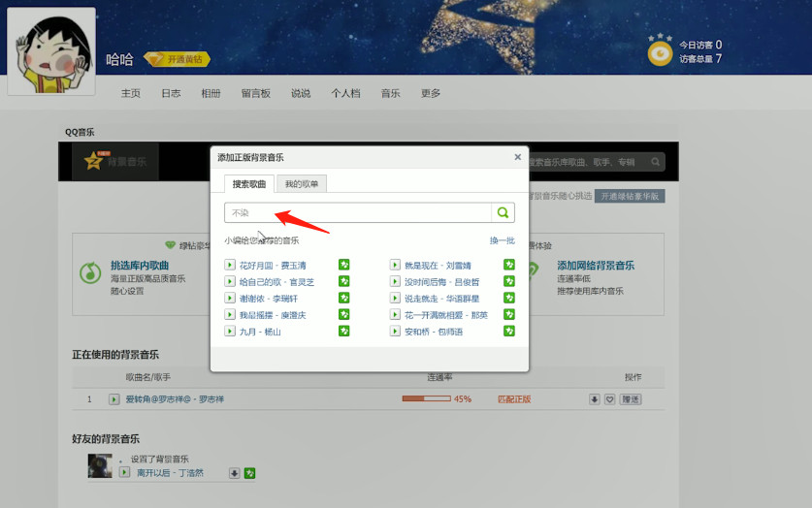Image resolution: width=812 pixels, height=508 pixels.
Task: Play 安和桥 - 包师语 preview
Action: [395, 332]
